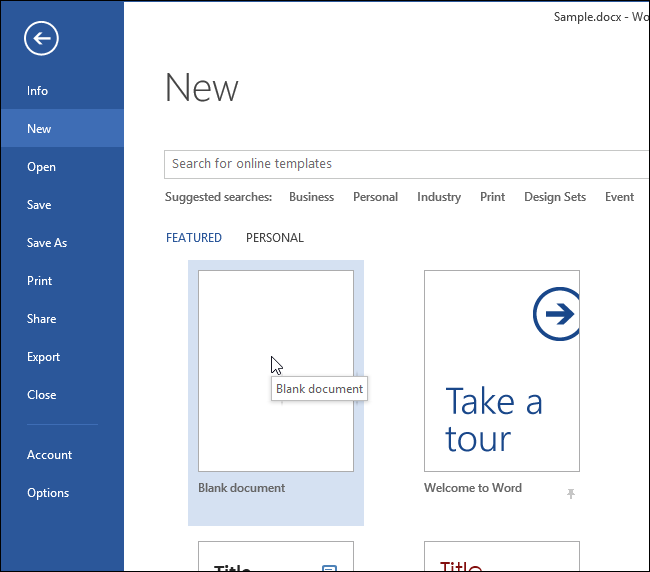This screenshot has width=650, height=572.
Task: Choose Save As from the sidebar
Action: pyautogui.click(x=47, y=243)
